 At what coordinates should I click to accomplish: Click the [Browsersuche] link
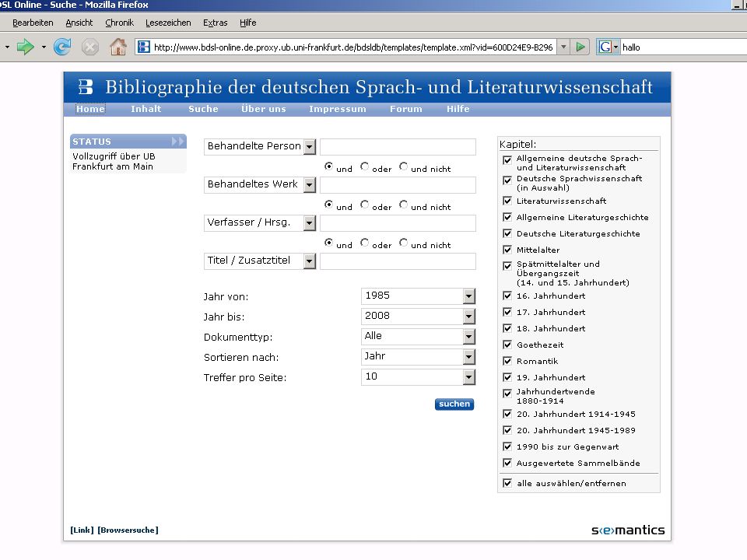pyautogui.click(x=128, y=530)
